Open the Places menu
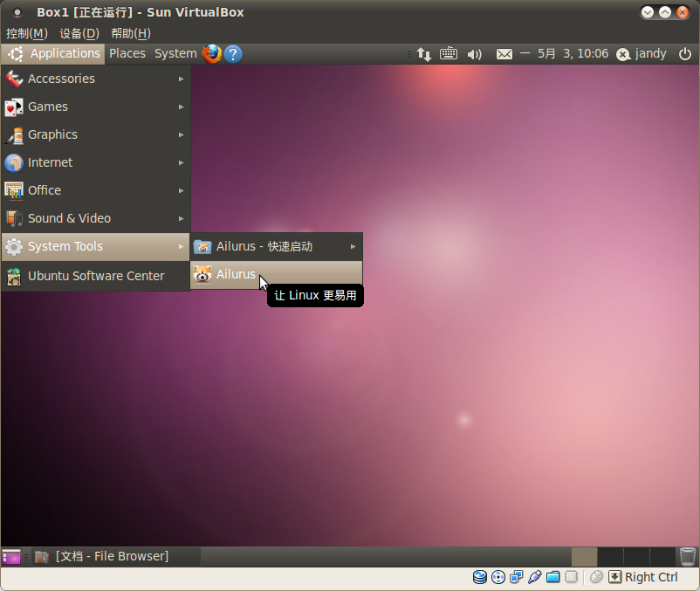 click(127, 54)
